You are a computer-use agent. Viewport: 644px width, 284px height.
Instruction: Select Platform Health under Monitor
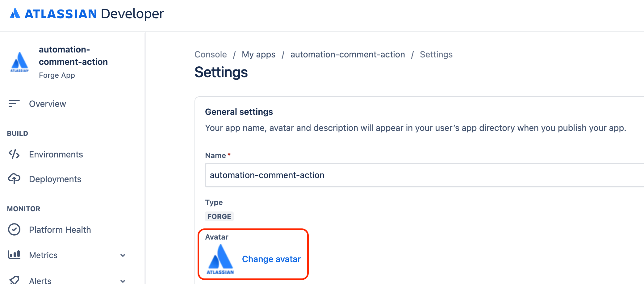click(x=60, y=230)
